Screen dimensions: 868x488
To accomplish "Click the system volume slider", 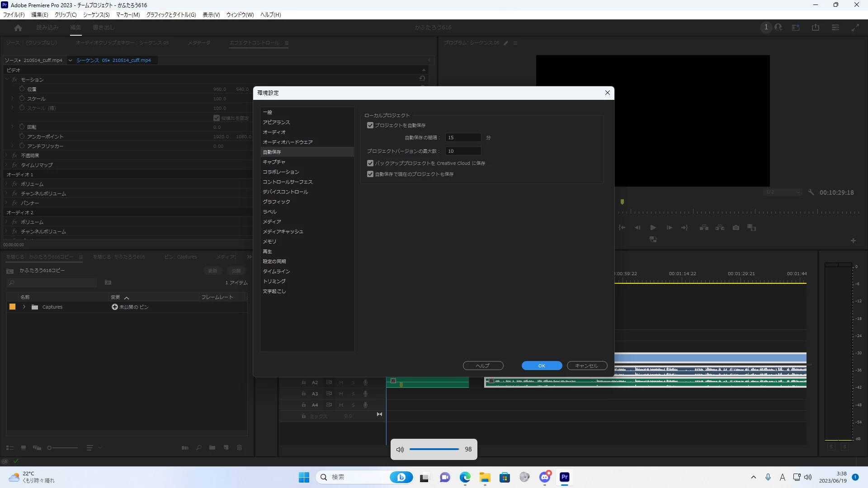I will pyautogui.click(x=434, y=449).
